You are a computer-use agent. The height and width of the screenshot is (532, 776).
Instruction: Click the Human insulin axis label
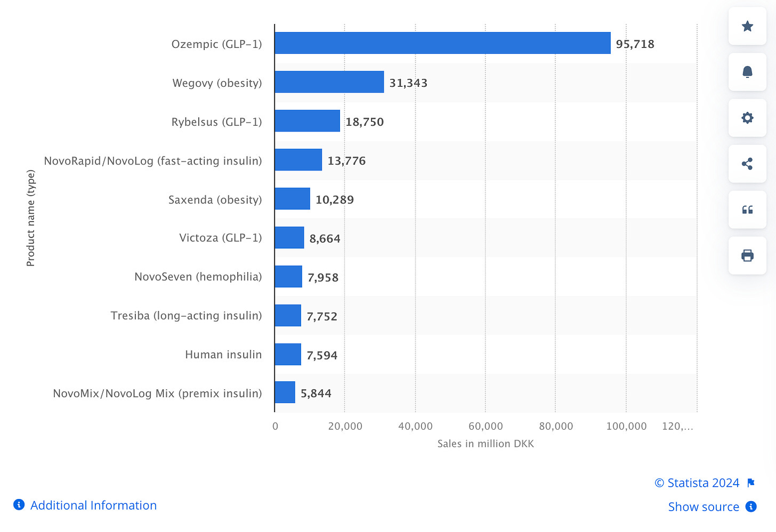coord(223,355)
